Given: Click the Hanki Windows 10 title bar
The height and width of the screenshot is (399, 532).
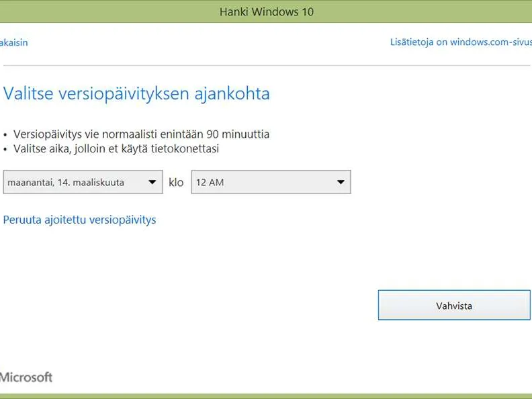Looking at the screenshot, I should [x=266, y=11].
